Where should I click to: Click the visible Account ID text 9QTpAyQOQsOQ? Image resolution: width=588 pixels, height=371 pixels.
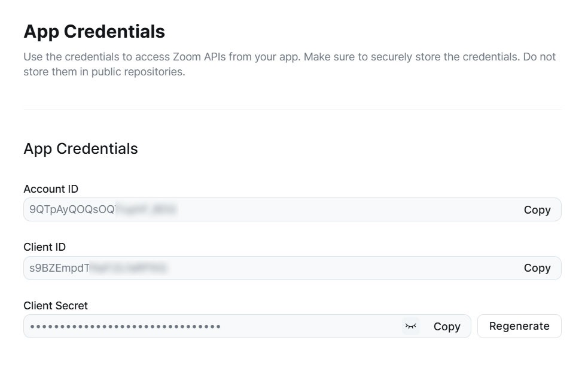pyautogui.click(x=72, y=209)
